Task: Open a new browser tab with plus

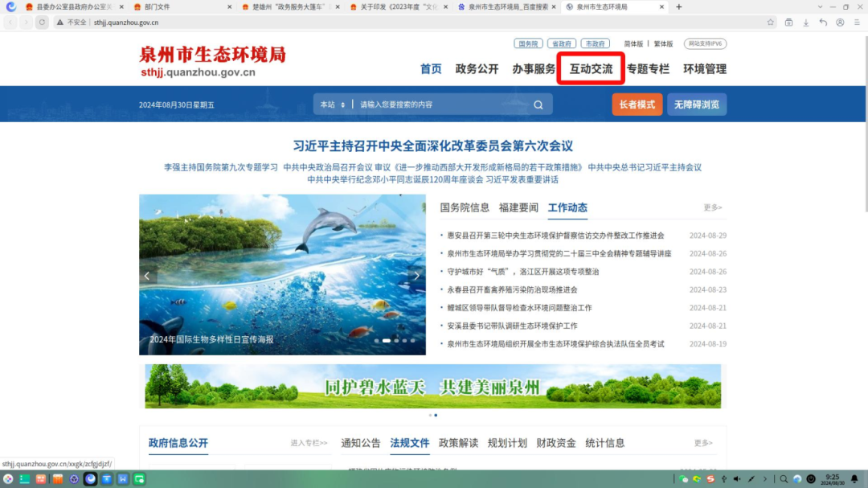Action: coord(678,6)
